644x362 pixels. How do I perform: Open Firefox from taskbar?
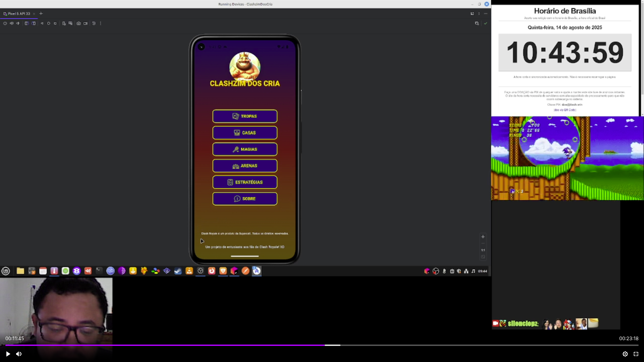212,271
